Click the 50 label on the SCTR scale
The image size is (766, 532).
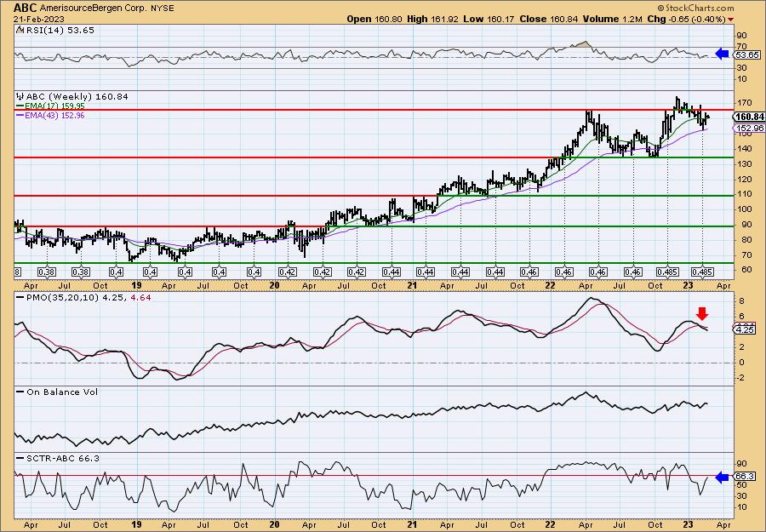point(741,484)
